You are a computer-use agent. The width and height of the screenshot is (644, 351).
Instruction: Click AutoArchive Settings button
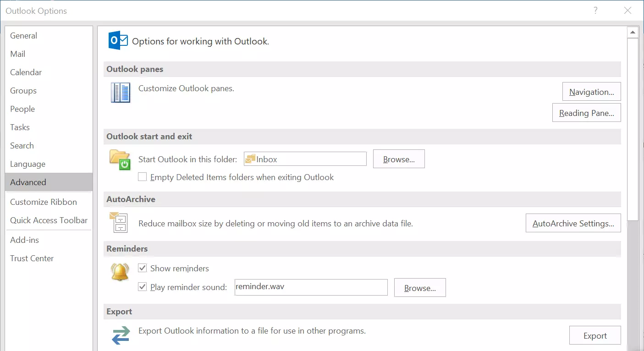(x=573, y=223)
